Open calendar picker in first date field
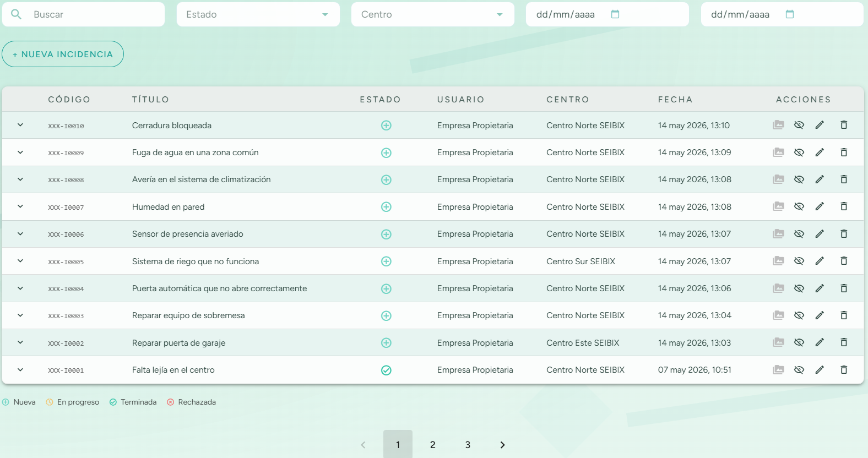 [x=615, y=14]
